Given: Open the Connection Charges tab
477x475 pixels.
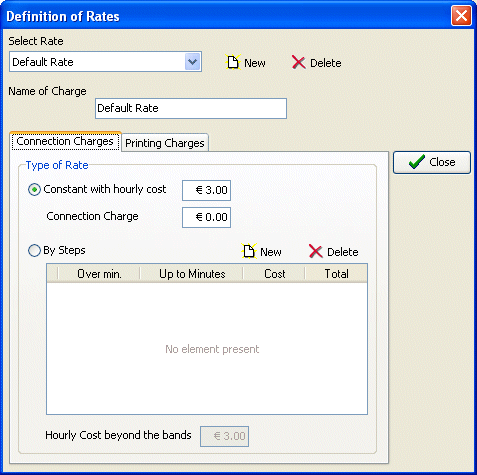Looking at the screenshot, I should pos(65,141).
